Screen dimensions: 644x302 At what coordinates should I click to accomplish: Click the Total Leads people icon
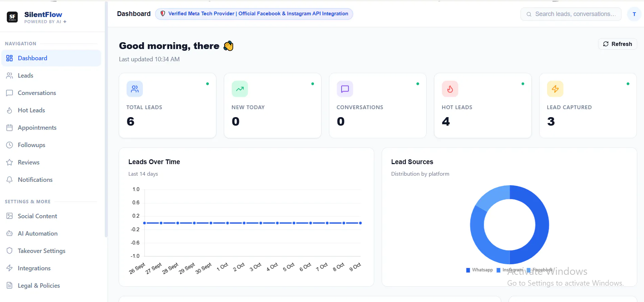135,89
